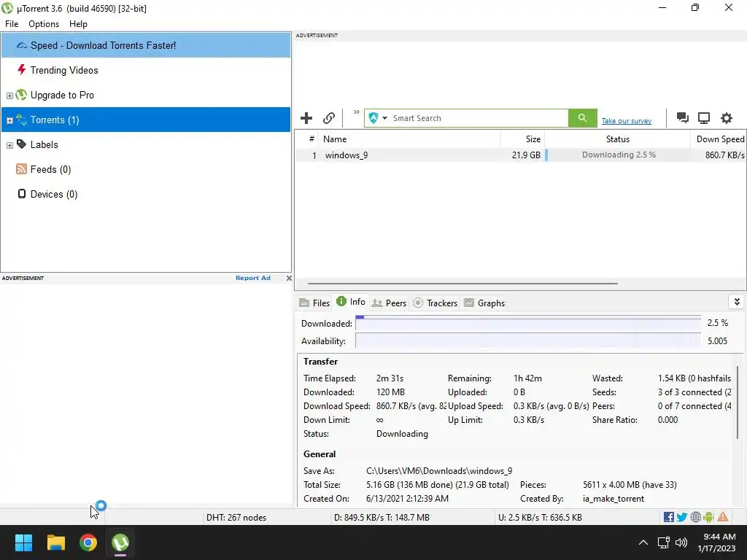This screenshot has height=560, width=747.
Task: Show hidden system tray icons
Action: pyautogui.click(x=643, y=542)
